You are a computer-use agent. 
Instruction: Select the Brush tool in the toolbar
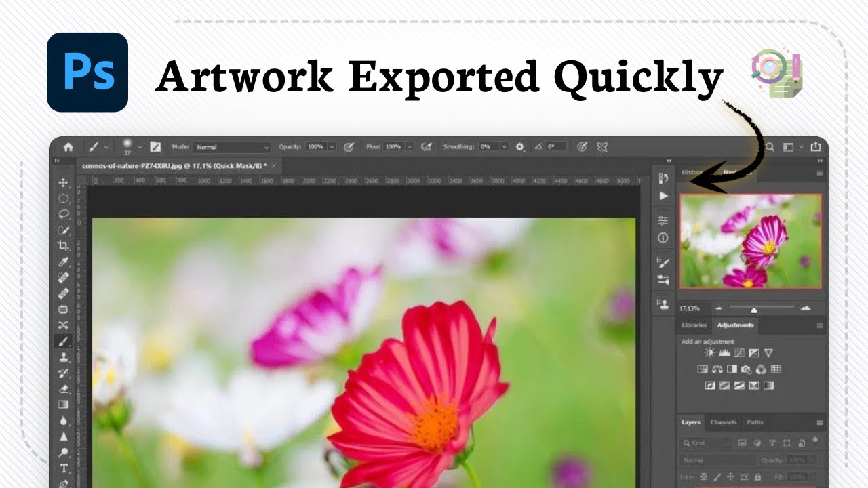coord(64,341)
